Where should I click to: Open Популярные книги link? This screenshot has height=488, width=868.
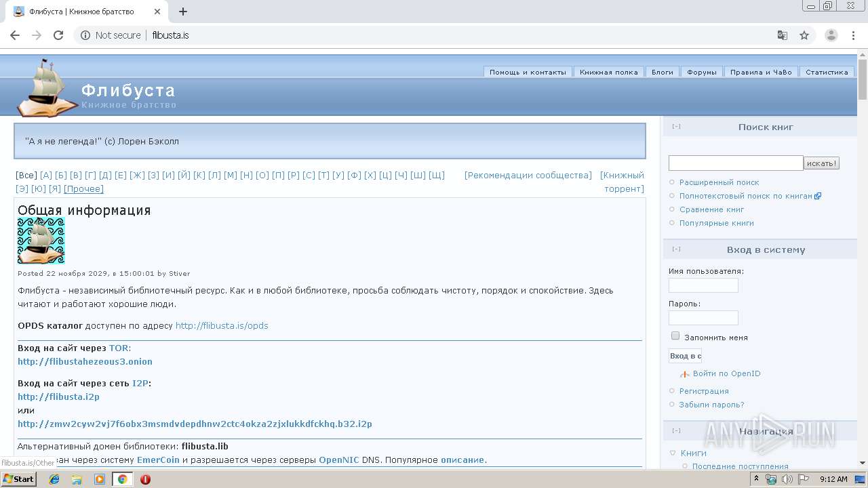click(x=717, y=223)
